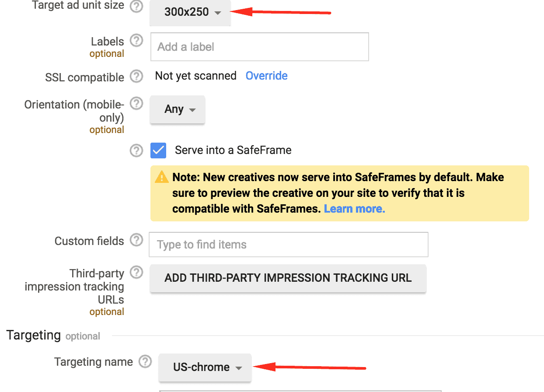Click the Custom fields help icon
The image size is (544, 392).
coord(136,240)
